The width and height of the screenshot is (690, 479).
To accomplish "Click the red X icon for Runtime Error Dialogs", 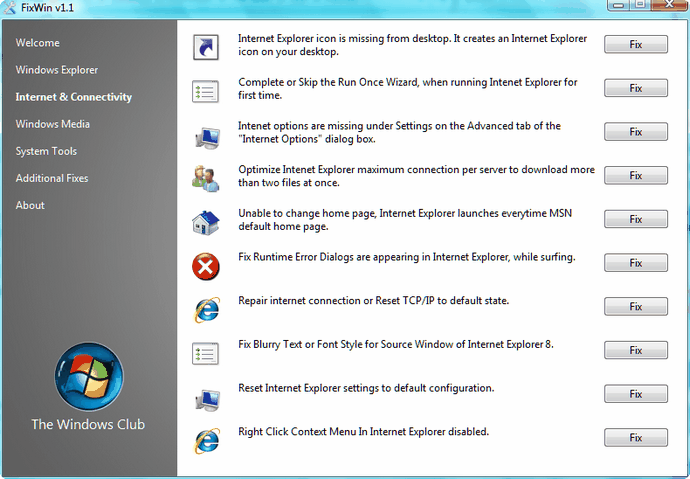I will point(206,266).
